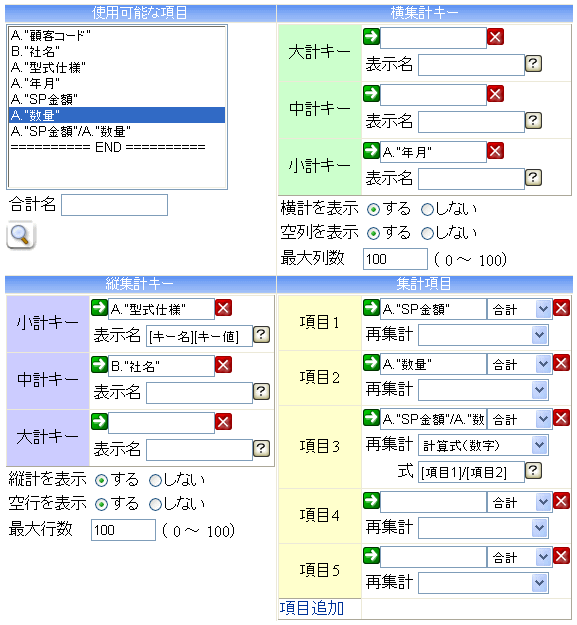Select する for 縦計を表示
Viewport: 577px width, 625px height.
tap(102, 481)
